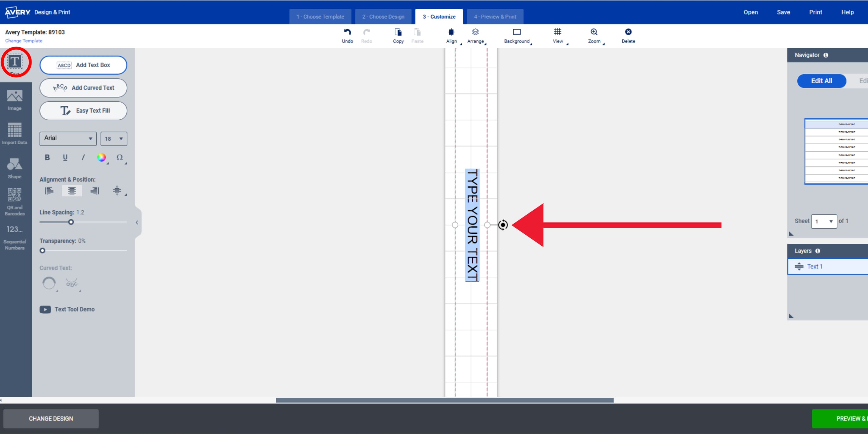Select the Text tool in sidebar
The width and height of the screenshot is (868, 434).
click(15, 62)
